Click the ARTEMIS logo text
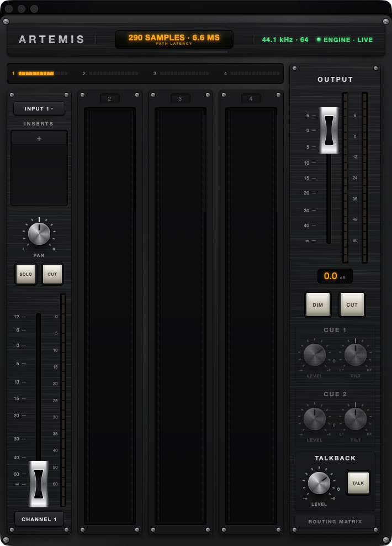The height and width of the screenshot is (546, 392). pos(51,39)
